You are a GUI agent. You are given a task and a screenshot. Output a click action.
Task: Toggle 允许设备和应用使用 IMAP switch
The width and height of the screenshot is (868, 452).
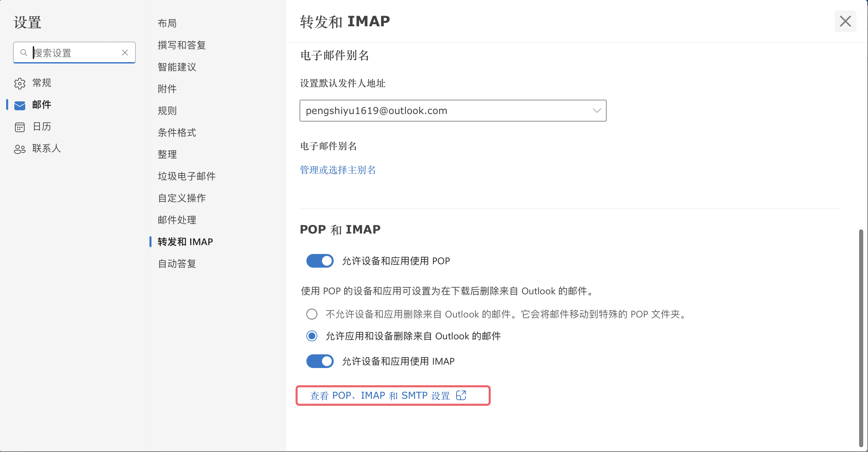pos(320,361)
